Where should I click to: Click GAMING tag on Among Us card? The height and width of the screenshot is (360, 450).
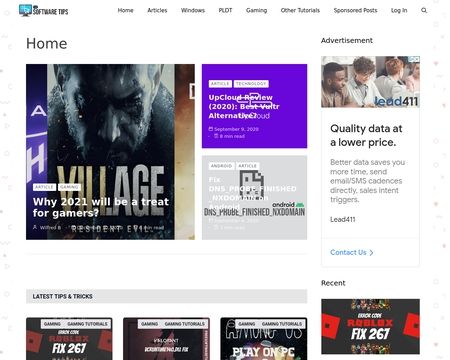(x=247, y=324)
